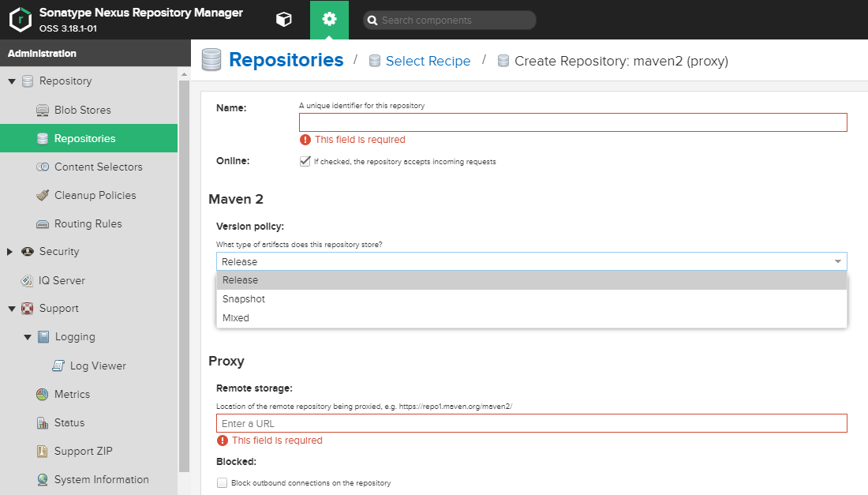
Task: Click the Support ZIP icon
Action: (43, 452)
